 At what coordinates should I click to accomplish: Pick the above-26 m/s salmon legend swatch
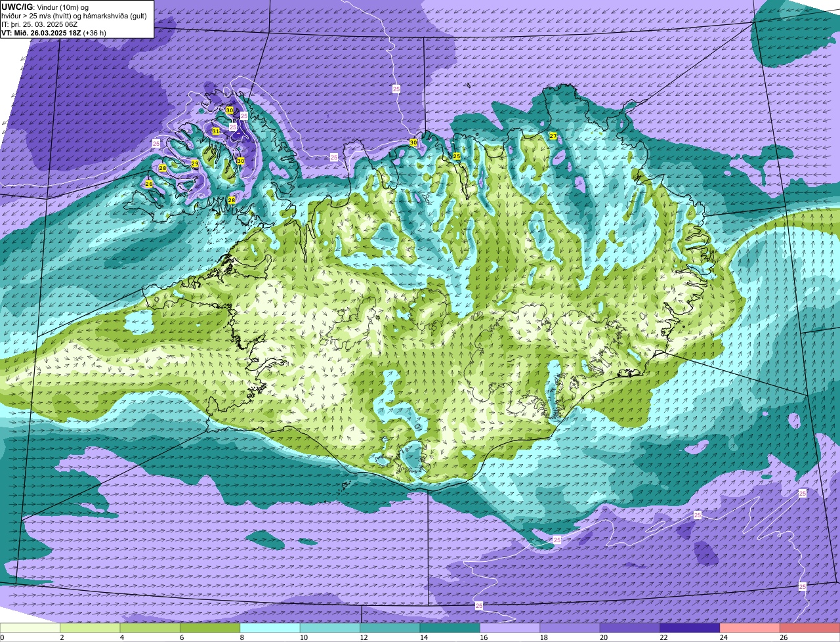pos(810,628)
